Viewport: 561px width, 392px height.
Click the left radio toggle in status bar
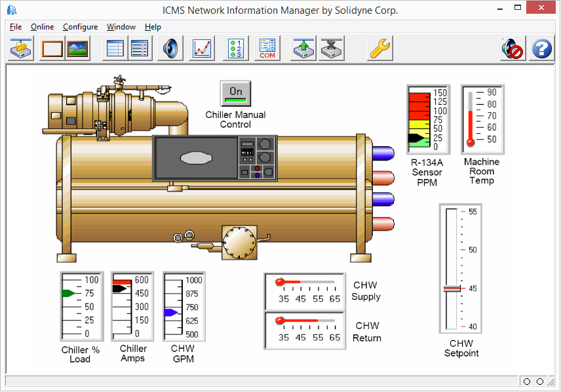pyautogui.click(x=526, y=381)
